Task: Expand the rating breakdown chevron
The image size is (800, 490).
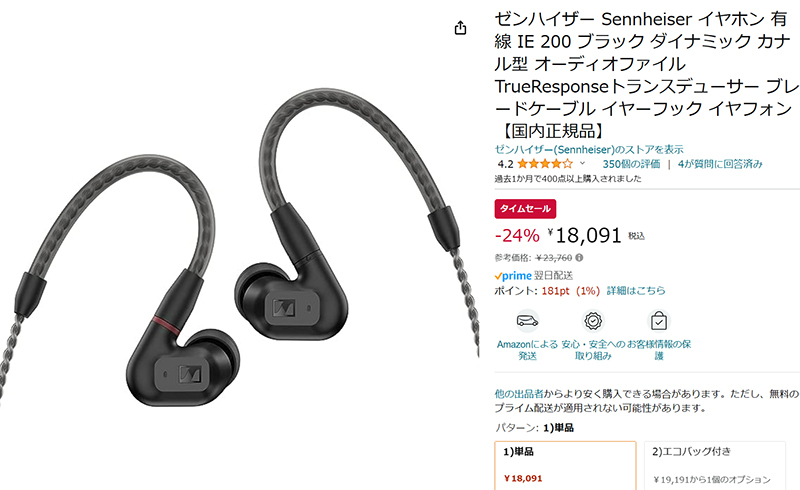Action: pos(582,163)
